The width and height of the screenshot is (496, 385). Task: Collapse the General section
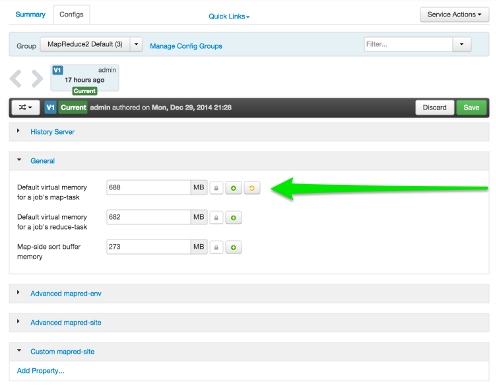click(x=42, y=161)
